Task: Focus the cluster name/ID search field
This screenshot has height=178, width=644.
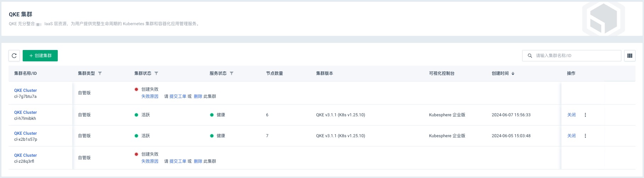Action: click(571, 56)
